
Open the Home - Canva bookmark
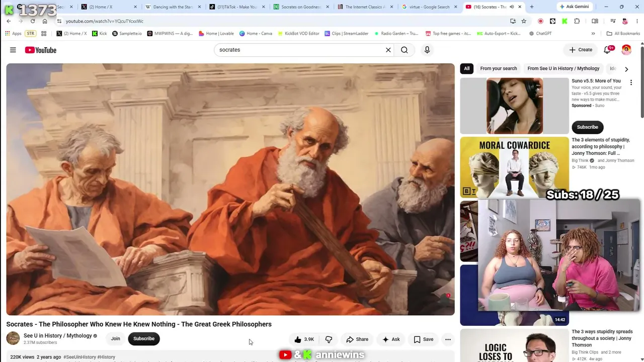tap(256, 34)
